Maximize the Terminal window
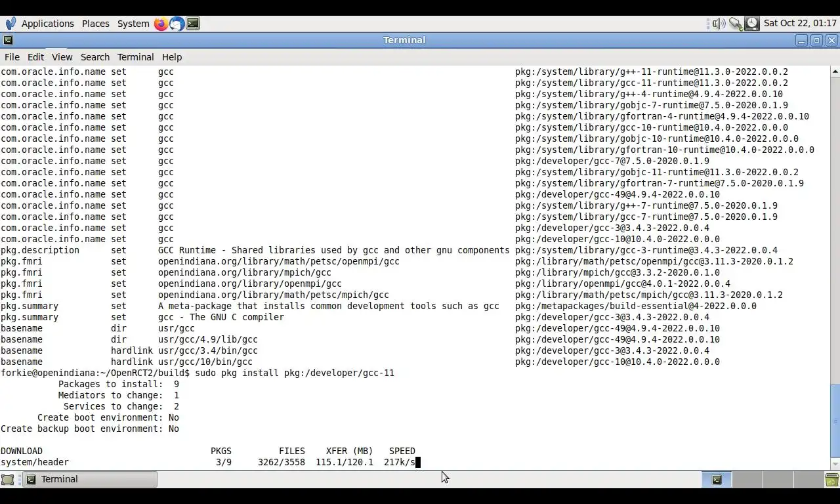 coord(816,40)
